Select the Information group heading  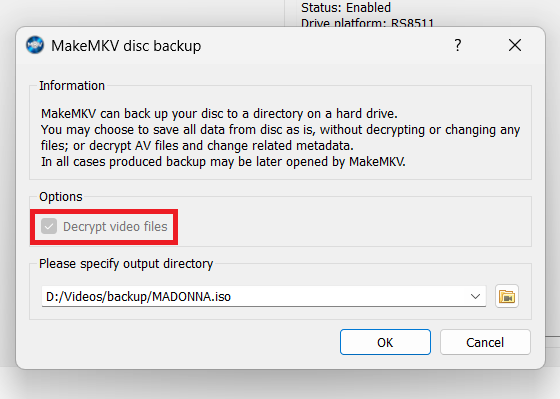pos(72,86)
